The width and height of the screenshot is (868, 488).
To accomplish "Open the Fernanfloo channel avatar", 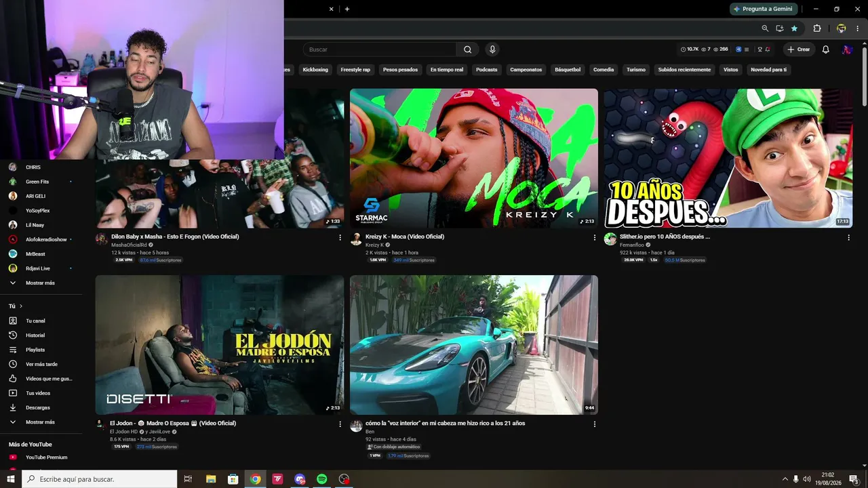I will click(610, 239).
